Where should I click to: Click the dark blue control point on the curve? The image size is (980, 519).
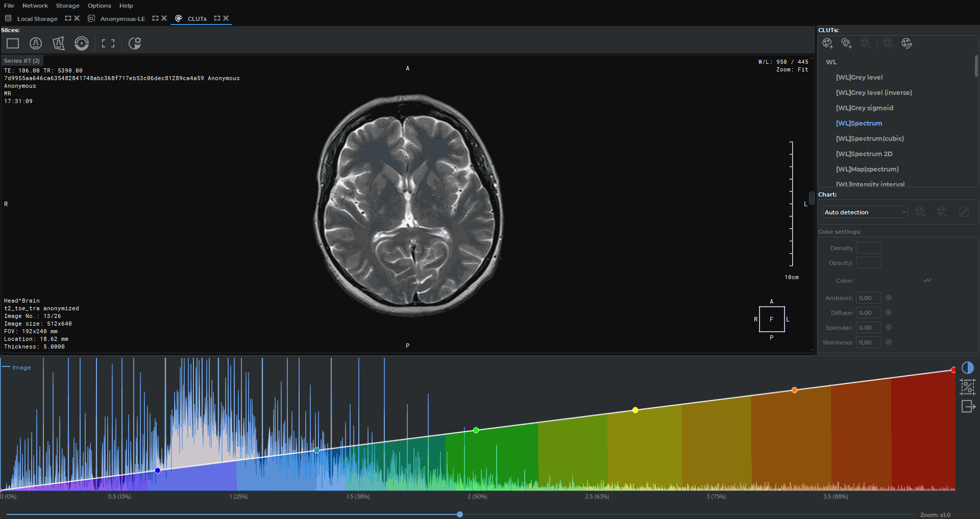tap(158, 471)
